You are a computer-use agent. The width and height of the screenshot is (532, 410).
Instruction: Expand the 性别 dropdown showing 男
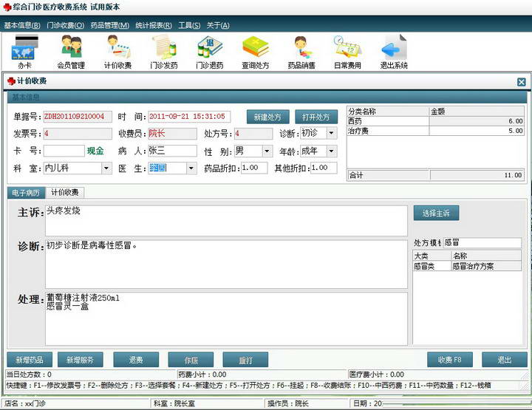267,151
